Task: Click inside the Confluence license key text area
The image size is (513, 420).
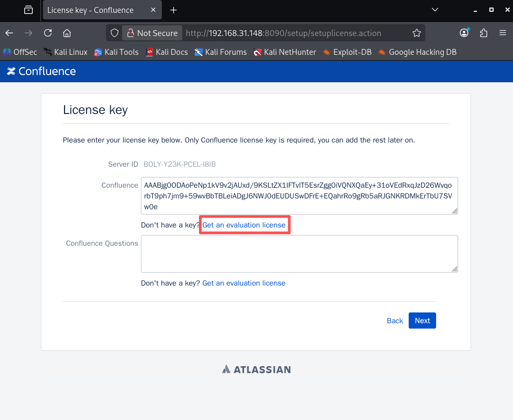Action: click(x=299, y=195)
